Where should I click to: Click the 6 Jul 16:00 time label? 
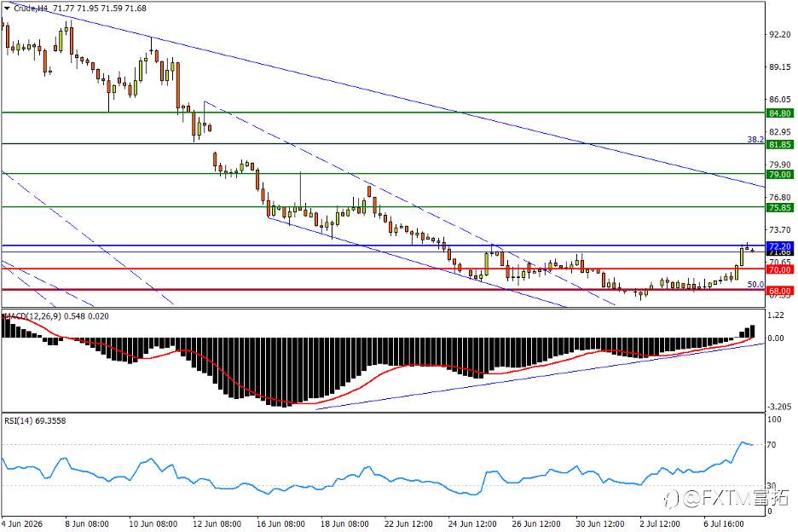(x=724, y=523)
